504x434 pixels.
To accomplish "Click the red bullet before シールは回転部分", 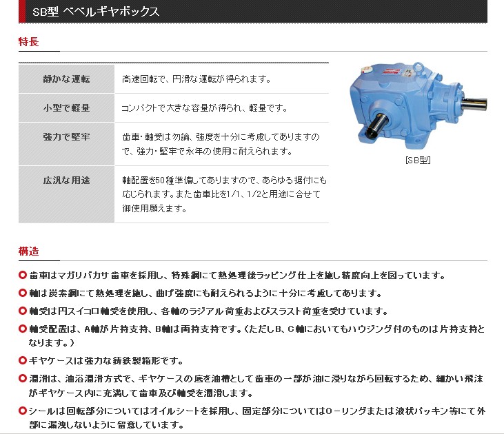I will [23, 411].
